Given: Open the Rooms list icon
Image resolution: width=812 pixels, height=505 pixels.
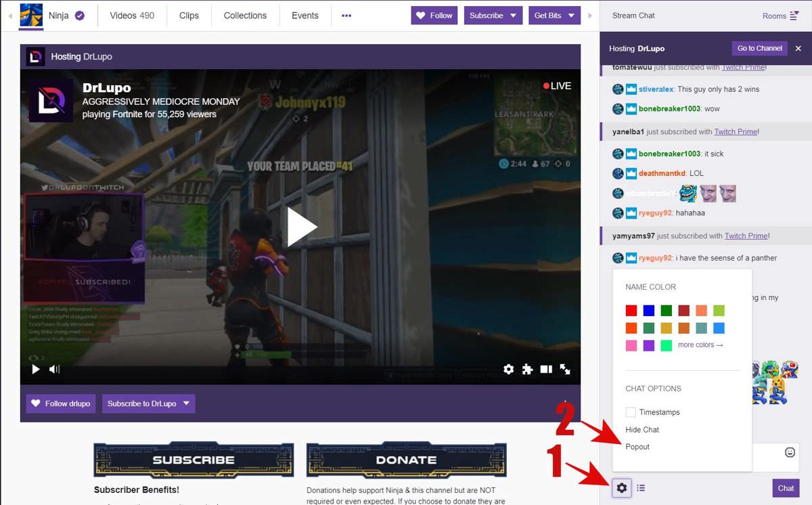Looking at the screenshot, I should click(794, 16).
